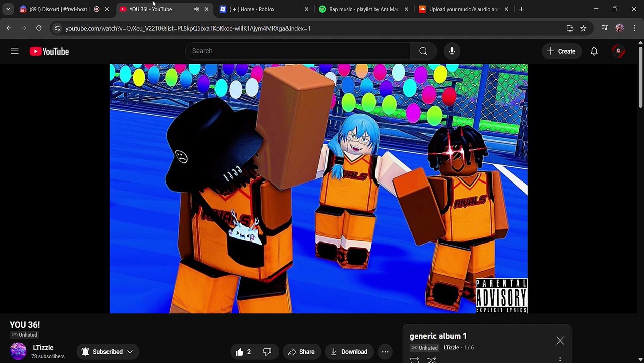Close the Roblox tab
This screenshot has width=644, height=363.
(306, 9)
